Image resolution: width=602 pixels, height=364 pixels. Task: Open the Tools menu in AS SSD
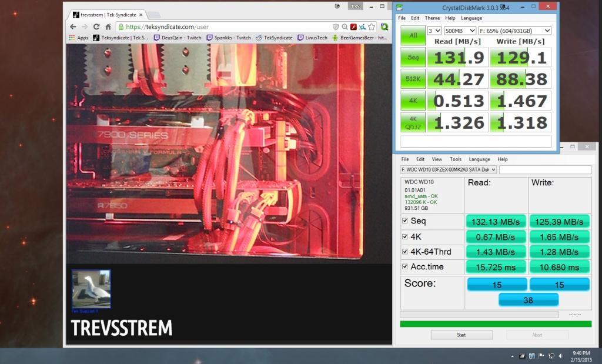[456, 159]
